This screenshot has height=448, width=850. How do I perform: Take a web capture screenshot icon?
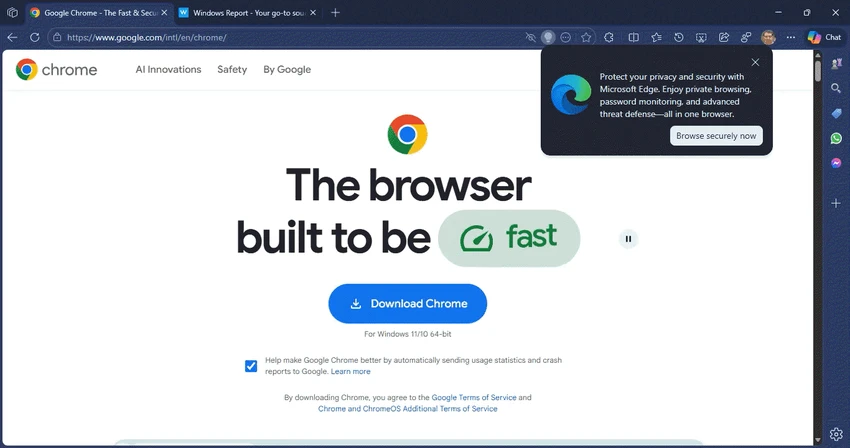[701, 37]
